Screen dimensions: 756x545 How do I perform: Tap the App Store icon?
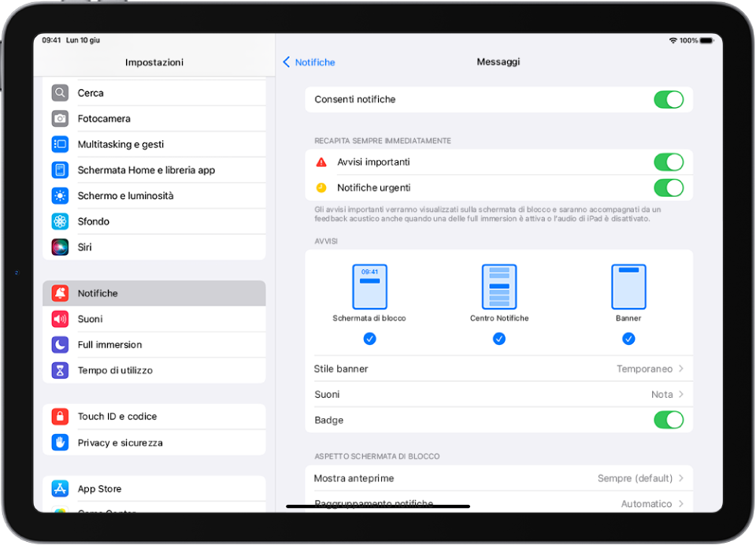tap(60, 488)
